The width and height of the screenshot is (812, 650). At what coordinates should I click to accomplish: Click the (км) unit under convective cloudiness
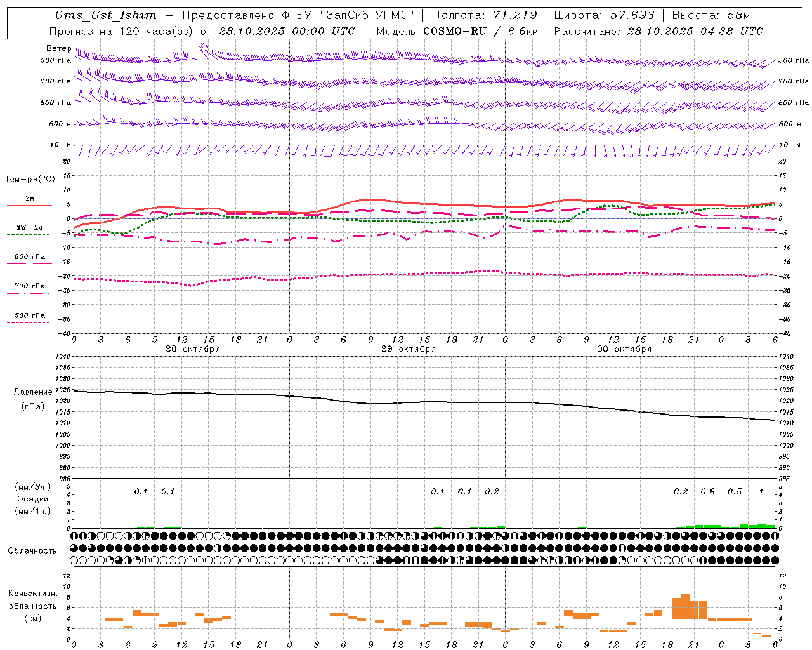pyautogui.click(x=33, y=618)
